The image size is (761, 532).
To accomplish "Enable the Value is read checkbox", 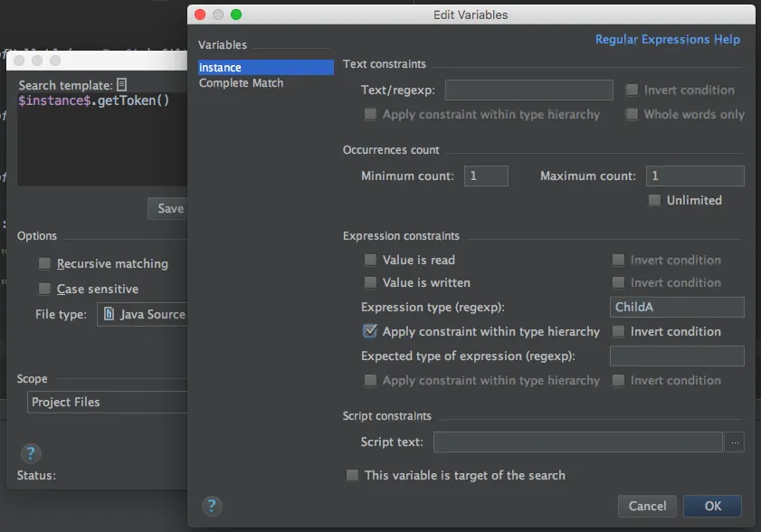I will [x=370, y=260].
